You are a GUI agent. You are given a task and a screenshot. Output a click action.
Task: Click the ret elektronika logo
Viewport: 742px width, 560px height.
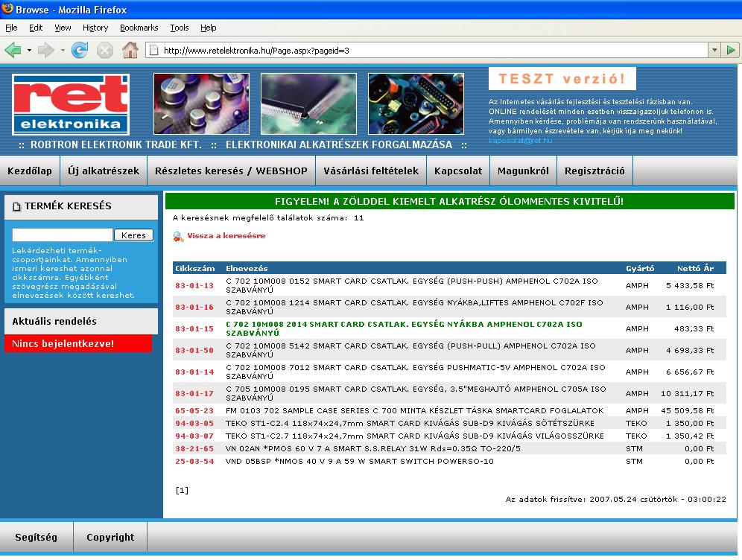(71, 104)
